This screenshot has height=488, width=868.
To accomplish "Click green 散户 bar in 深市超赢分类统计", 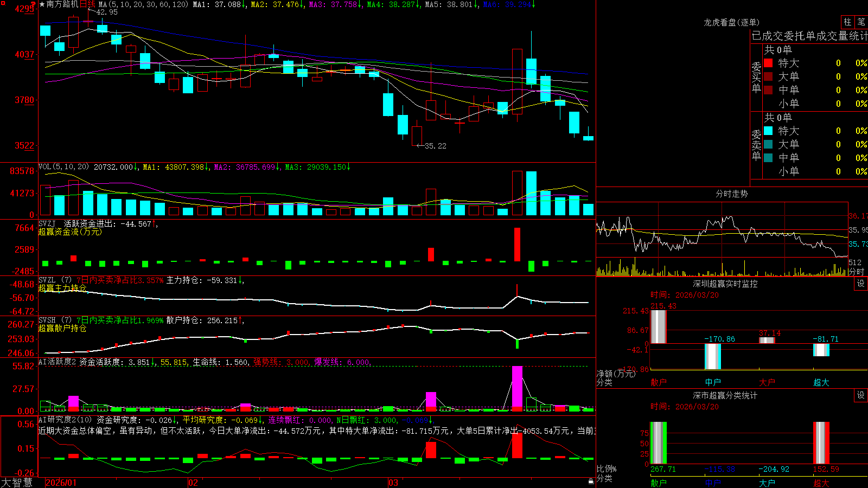I will point(658,443).
